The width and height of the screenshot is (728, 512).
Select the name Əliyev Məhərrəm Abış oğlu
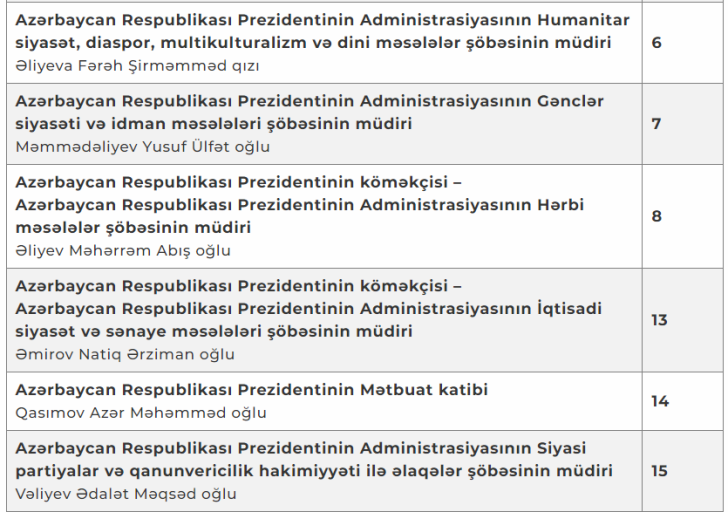point(123,250)
